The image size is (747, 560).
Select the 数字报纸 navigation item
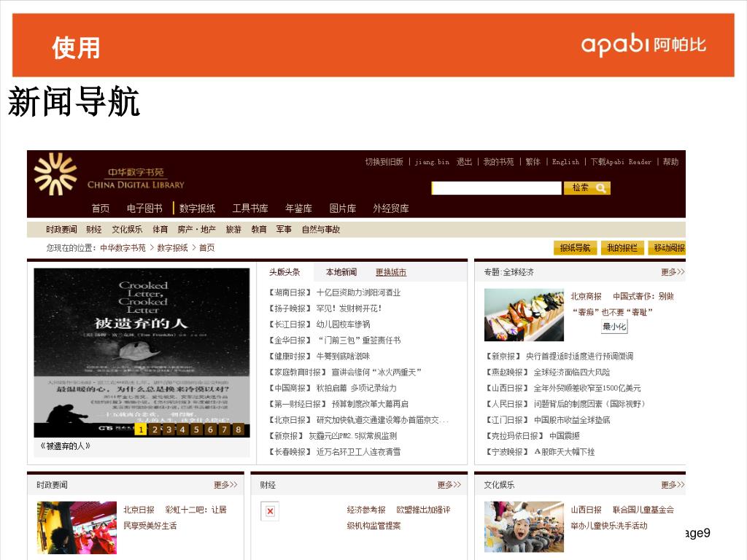click(x=197, y=209)
